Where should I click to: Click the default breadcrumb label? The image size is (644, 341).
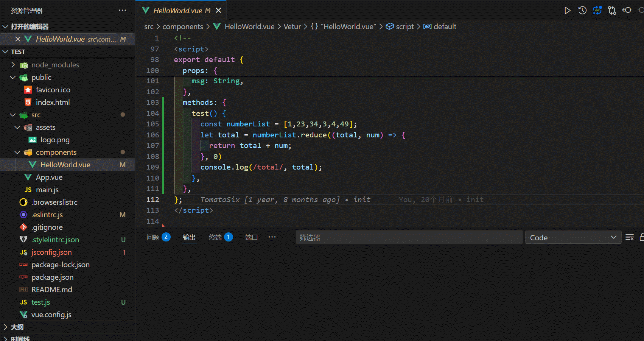445,26
